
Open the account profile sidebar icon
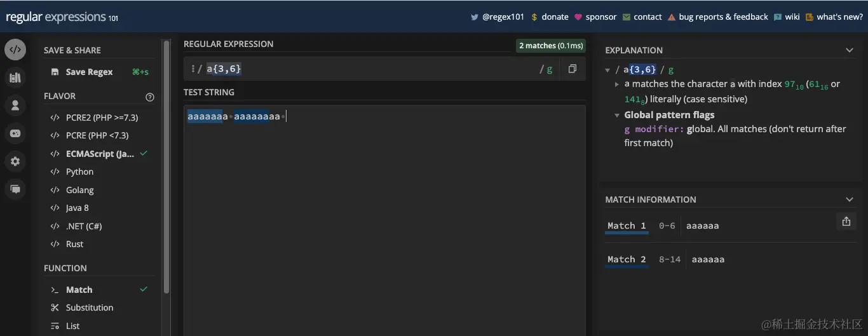click(x=15, y=105)
